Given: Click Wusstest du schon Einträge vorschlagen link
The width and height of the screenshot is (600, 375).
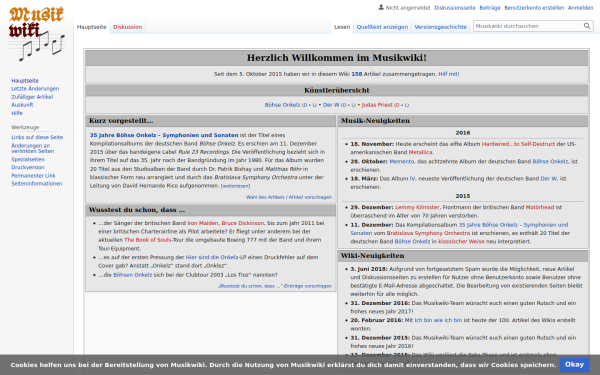Looking at the screenshot, I should tap(275, 286).
